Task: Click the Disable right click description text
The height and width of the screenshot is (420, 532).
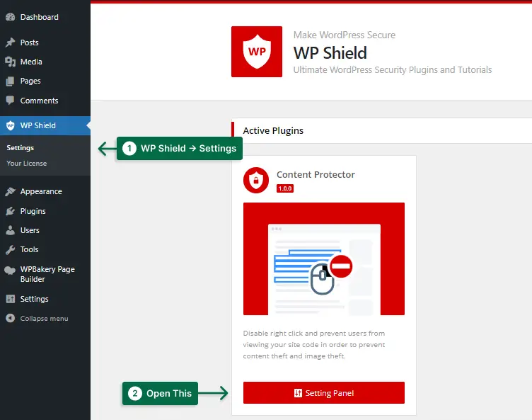Action: [314, 344]
